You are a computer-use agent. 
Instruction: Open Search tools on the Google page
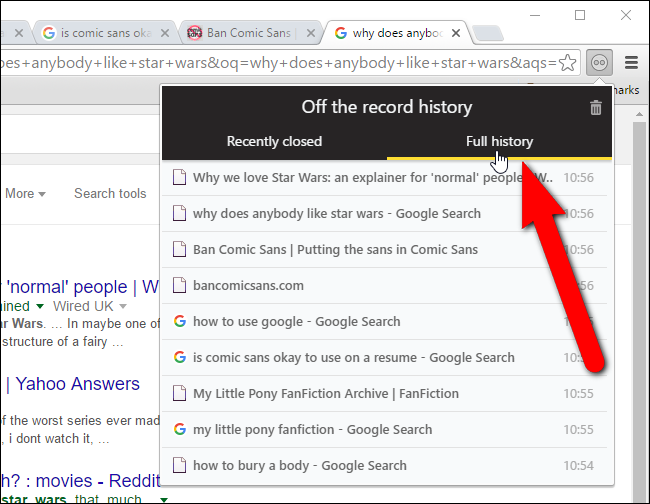tap(110, 194)
